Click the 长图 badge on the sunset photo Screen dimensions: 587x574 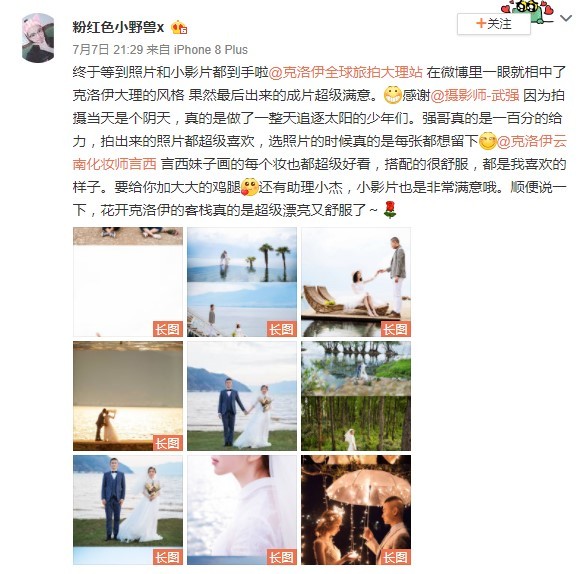coord(168,443)
